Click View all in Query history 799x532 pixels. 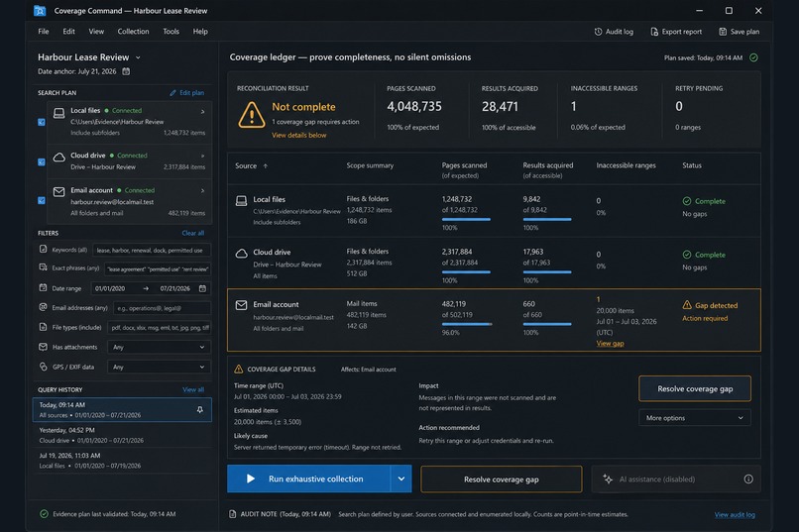coord(193,390)
